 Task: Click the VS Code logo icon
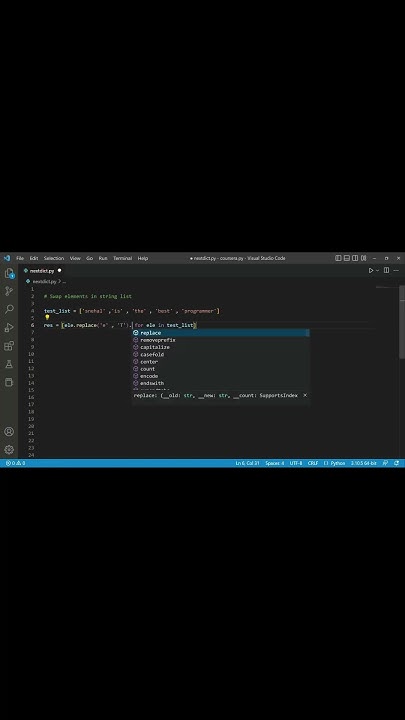pyautogui.click(x=7, y=258)
